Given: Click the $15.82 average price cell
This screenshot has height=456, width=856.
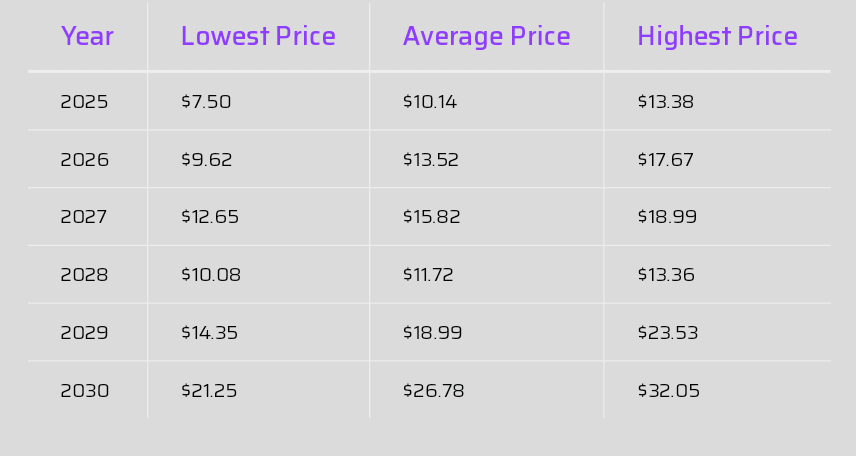Looking at the screenshot, I should coord(432,217).
